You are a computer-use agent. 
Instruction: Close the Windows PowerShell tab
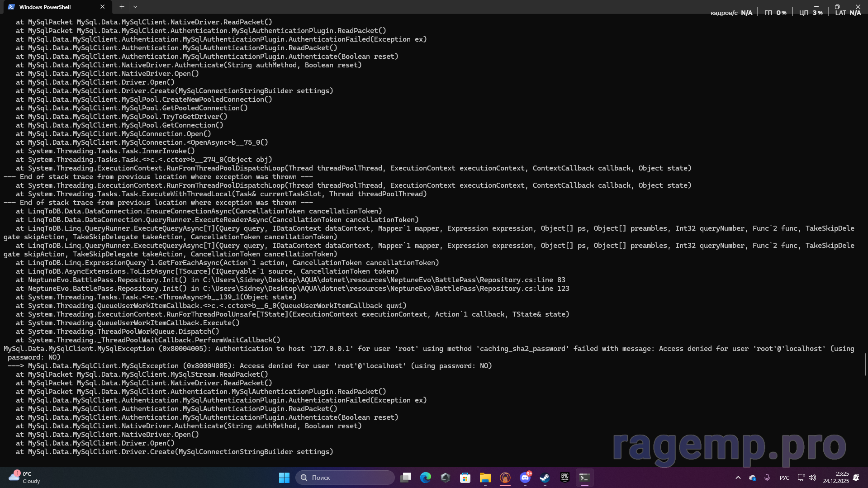point(103,7)
